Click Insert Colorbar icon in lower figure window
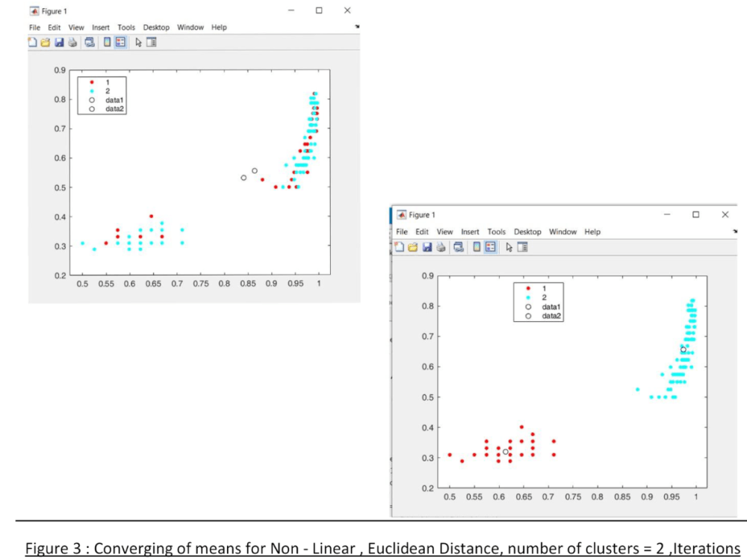 [477, 246]
